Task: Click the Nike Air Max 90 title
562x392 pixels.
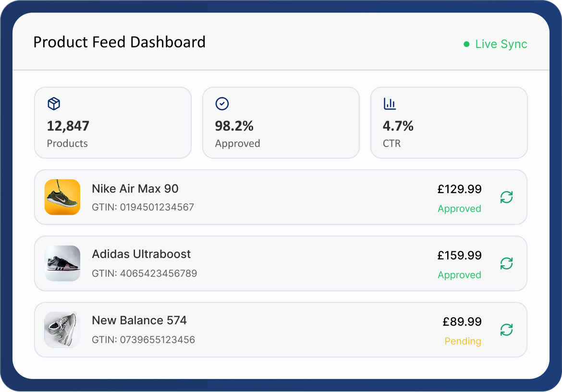Action: 135,189
